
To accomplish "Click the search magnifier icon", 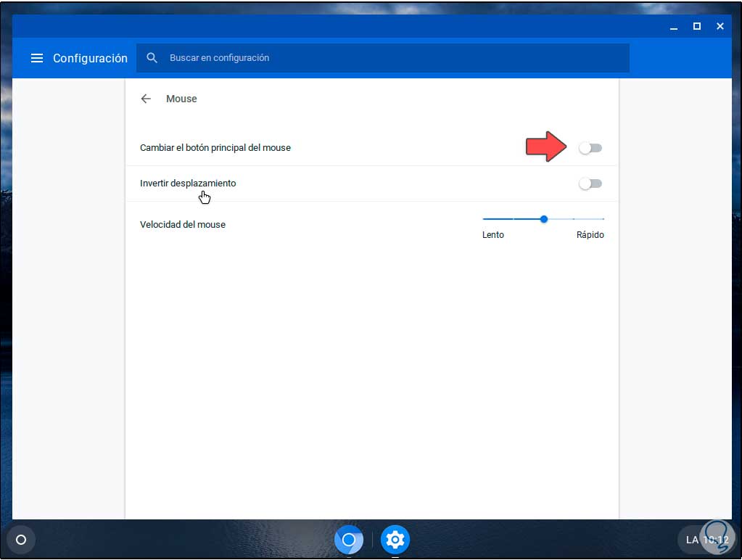I will pos(152,58).
